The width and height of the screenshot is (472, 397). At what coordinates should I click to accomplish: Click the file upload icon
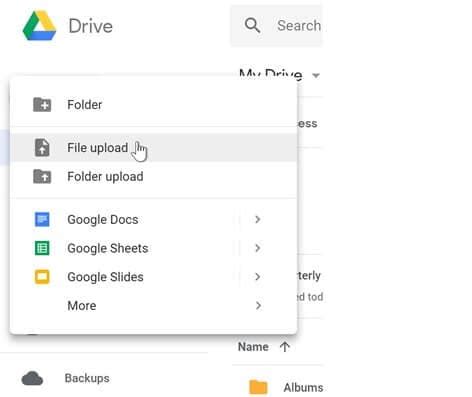point(42,148)
